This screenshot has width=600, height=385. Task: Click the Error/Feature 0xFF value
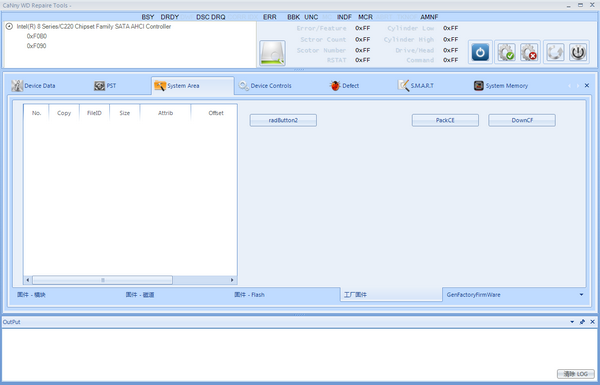tap(362, 28)
